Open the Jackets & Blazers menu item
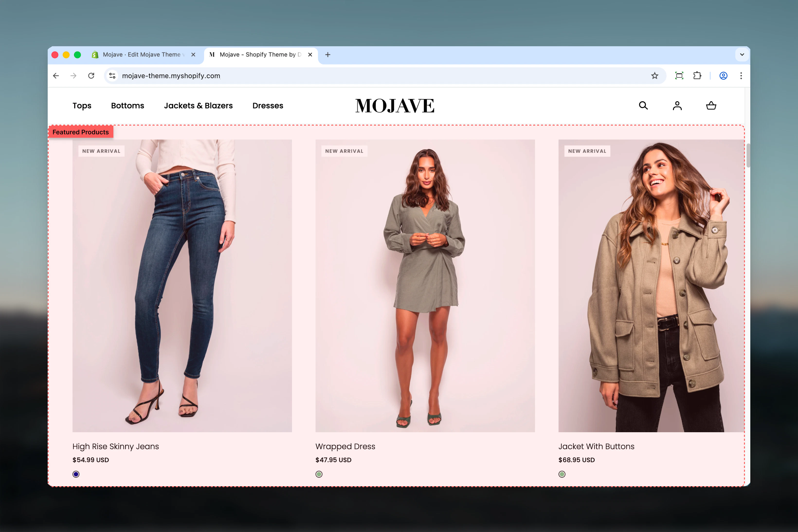Viewport: 798px width, 532px height. tap(198, 106)
